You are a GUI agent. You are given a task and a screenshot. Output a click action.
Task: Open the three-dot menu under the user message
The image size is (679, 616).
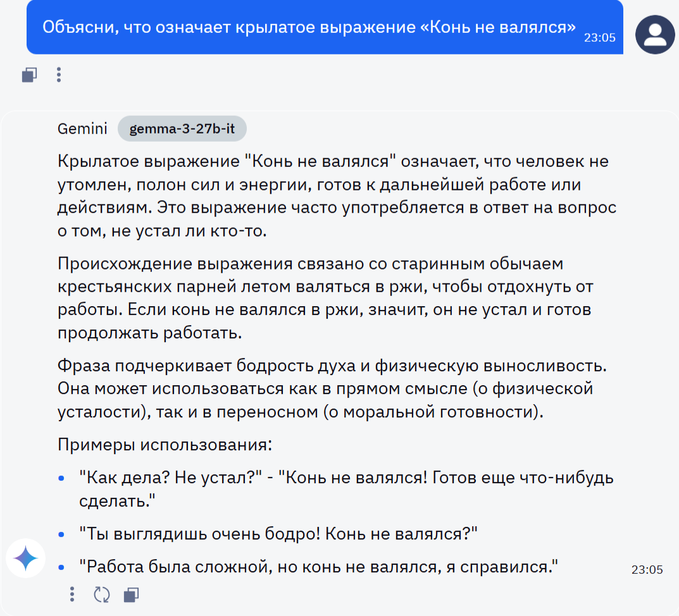[59, 75]
